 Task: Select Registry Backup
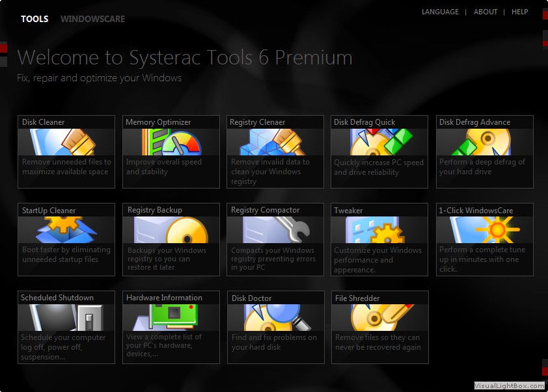pos(171,239)
